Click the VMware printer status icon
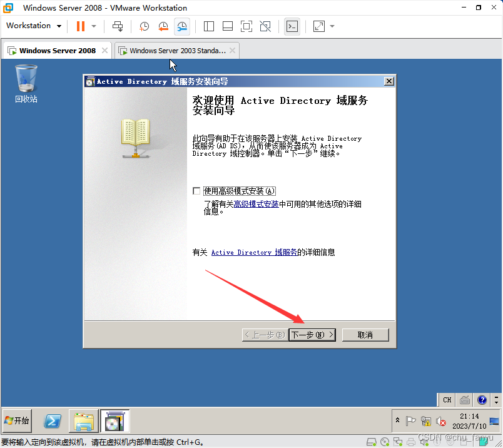The height and width of the screenshot is (448, 503). point(411,442)
